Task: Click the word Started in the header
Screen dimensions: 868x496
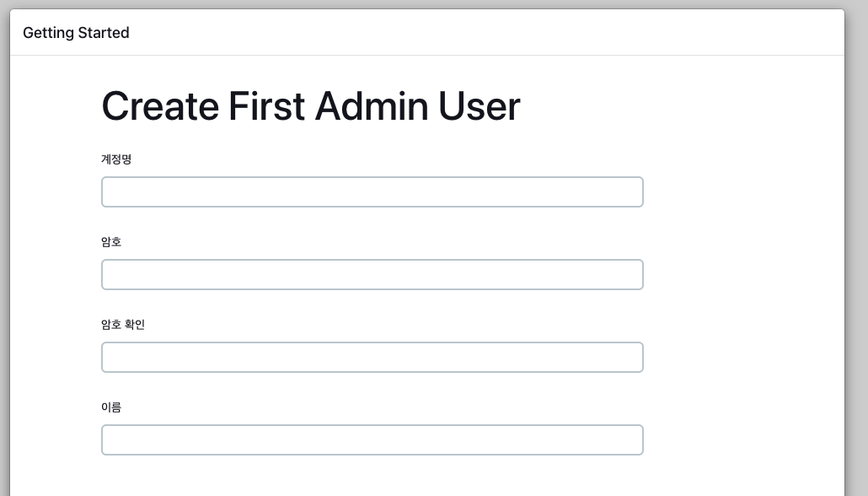Action: pos(103,33)
